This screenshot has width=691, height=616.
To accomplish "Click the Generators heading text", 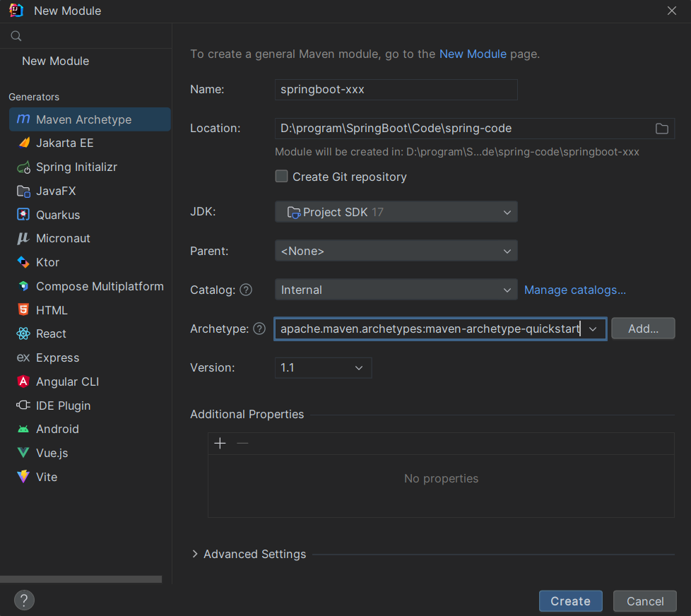I will coord(34,97).
